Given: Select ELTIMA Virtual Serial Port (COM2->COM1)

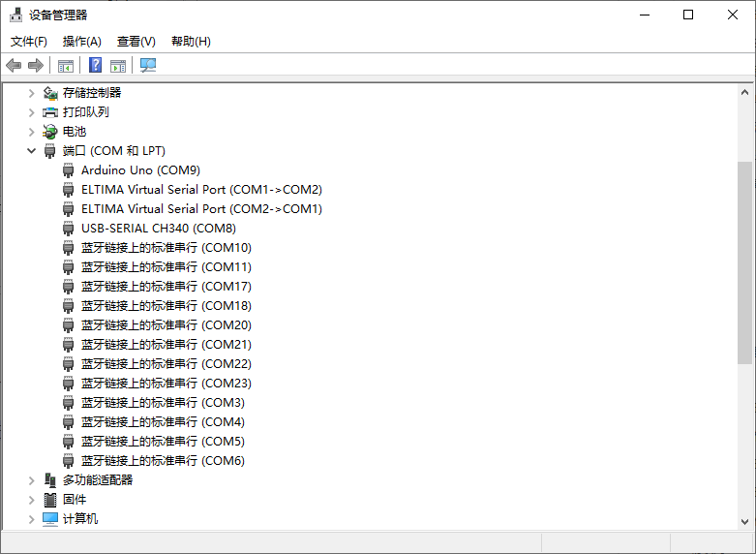Looking at the screenshot, I should (201, 209).
